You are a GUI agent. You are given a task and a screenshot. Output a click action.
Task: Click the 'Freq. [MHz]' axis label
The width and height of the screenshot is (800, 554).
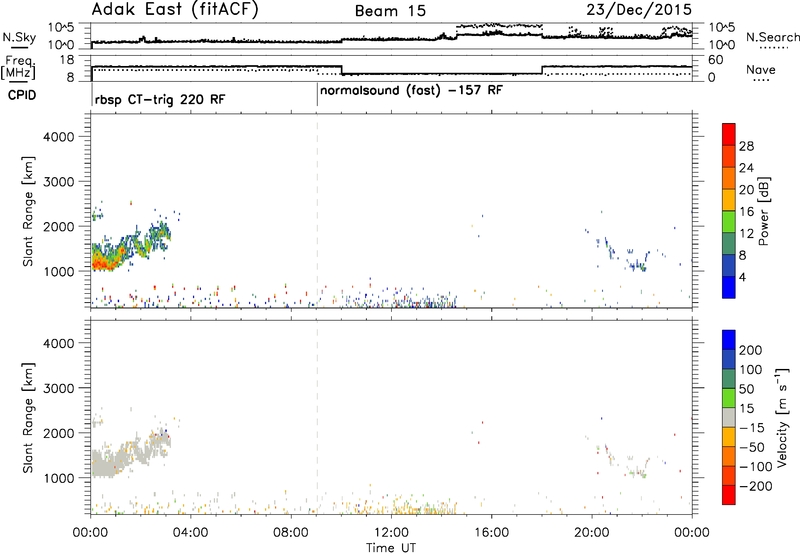[x=19, y=68]
